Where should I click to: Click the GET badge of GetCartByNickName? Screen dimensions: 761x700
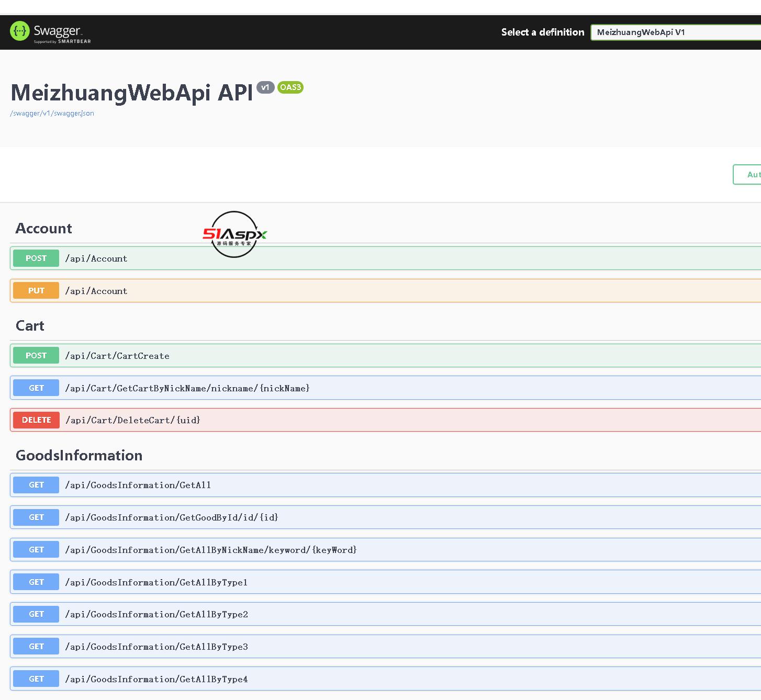pos(36,388)
